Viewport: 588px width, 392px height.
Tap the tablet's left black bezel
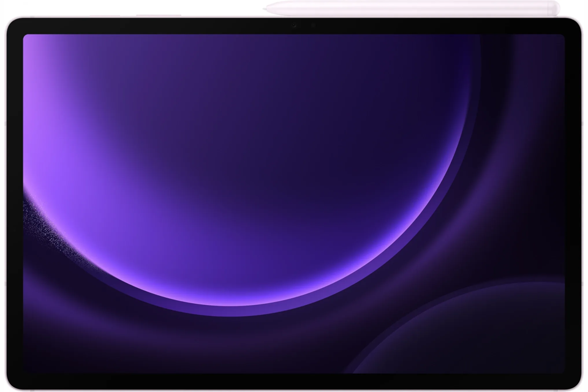(x=15, y=202)
